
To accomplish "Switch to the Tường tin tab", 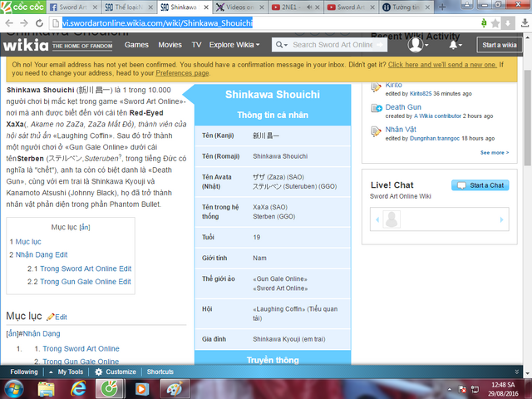I will coord(406,7).
